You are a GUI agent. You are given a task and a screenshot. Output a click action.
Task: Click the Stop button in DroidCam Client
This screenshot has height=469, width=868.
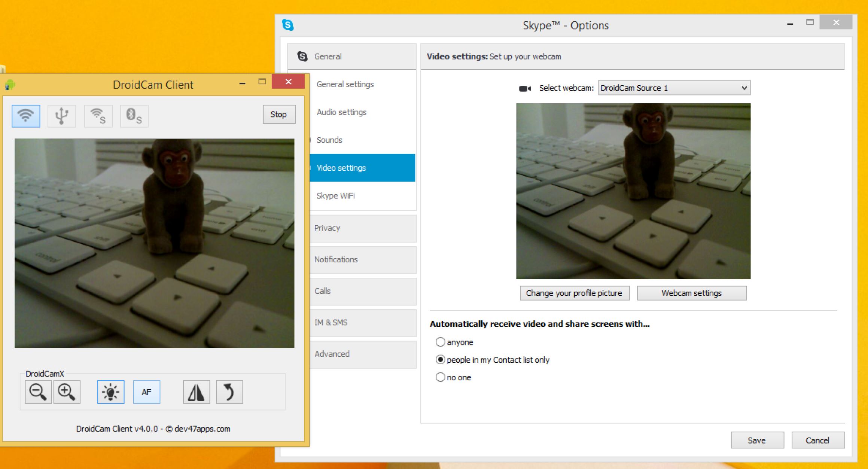(x=278, y=114)
